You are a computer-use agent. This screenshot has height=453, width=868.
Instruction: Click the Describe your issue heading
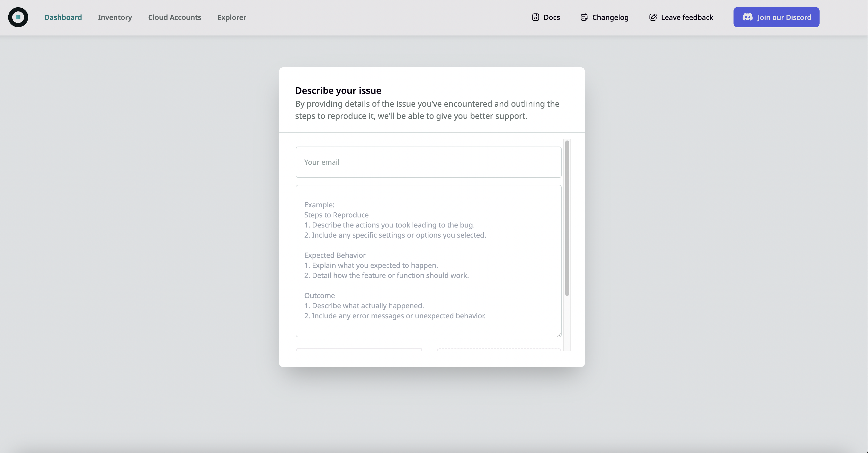(x=338, y=90)
